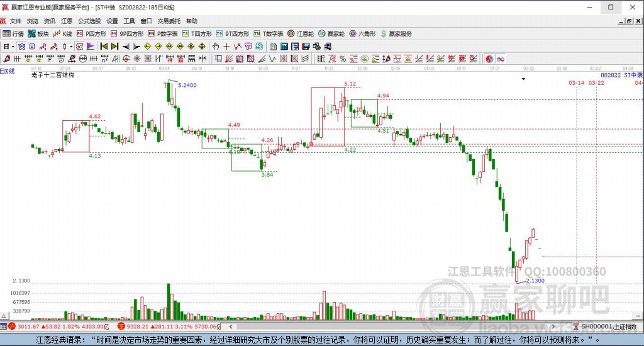644x346 pixels.
Task: Click the gradient chart icon
Action: [91, 47]
